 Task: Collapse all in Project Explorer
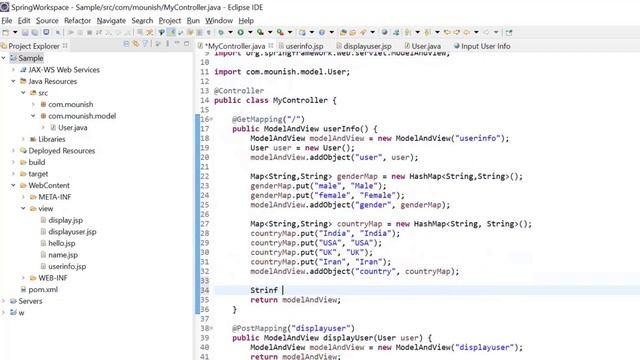[x=126, y=44]
